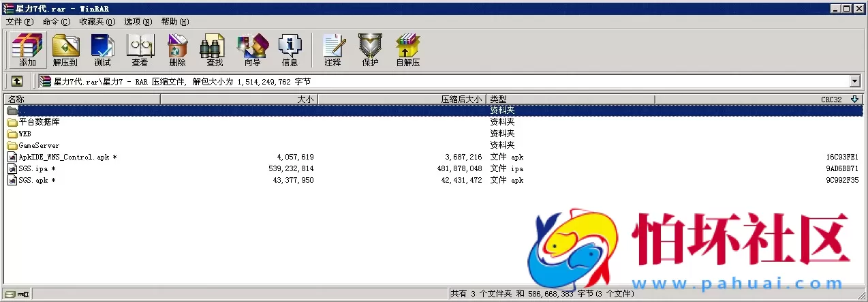Click the CRC32 value 9C992F35
The width and height of the screenshot is (868, 302).
(842, 180)
